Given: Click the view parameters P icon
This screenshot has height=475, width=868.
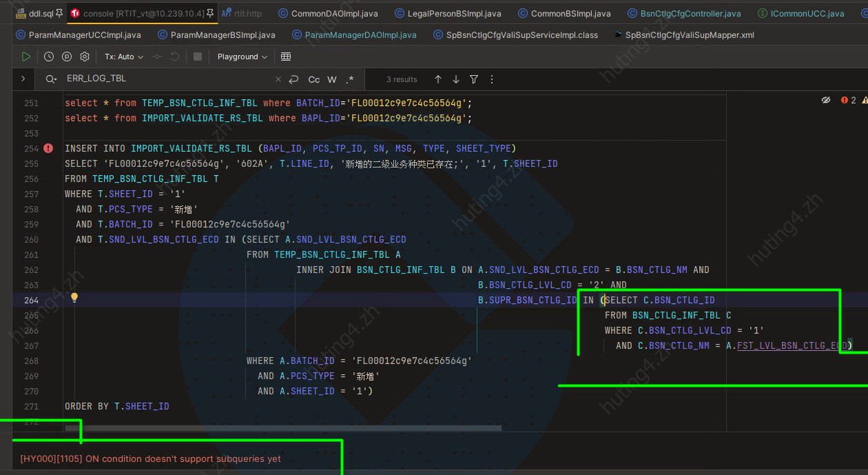Looking at the screenshot, I should point(67,57).
